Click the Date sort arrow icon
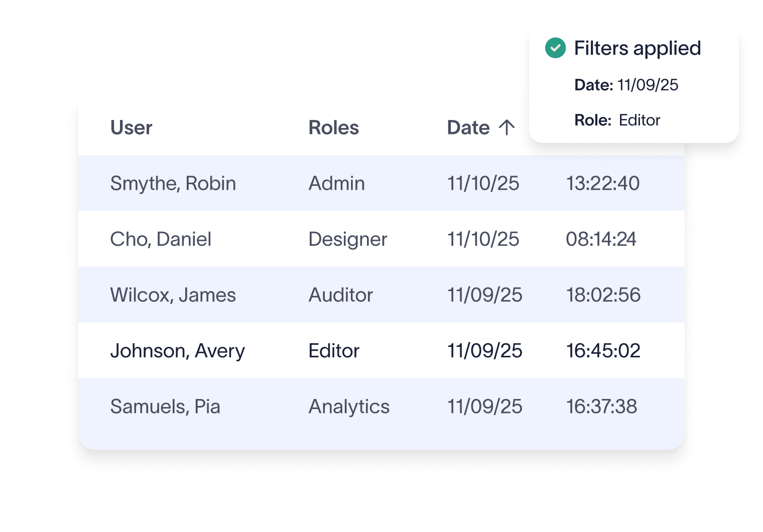763x532 pixels. tap(507, 127)
